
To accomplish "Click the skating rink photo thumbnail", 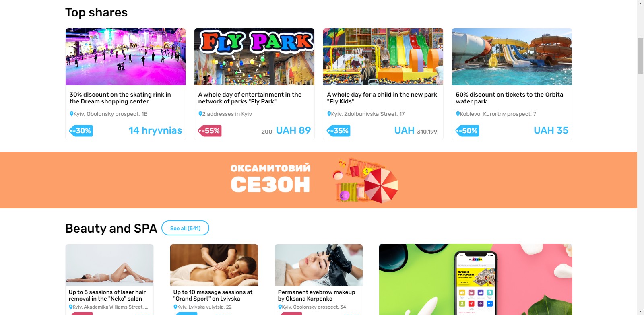I will [x=126, y=57].
